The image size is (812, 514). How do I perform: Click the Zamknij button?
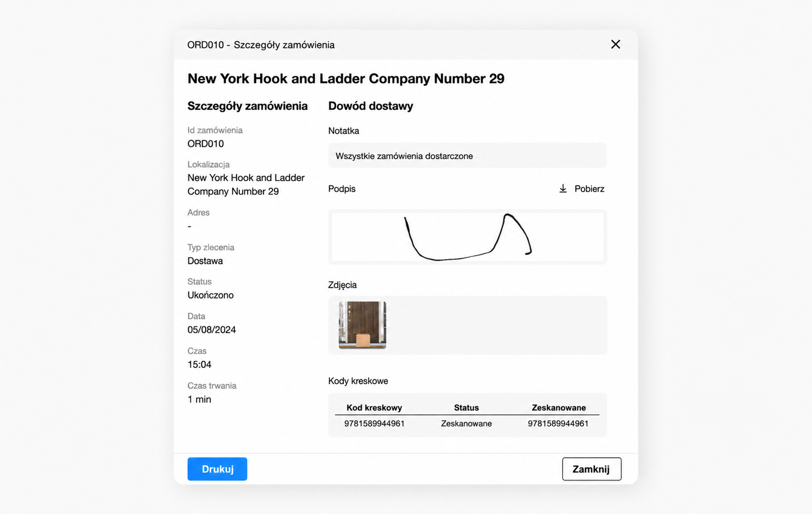pos(591,469)
